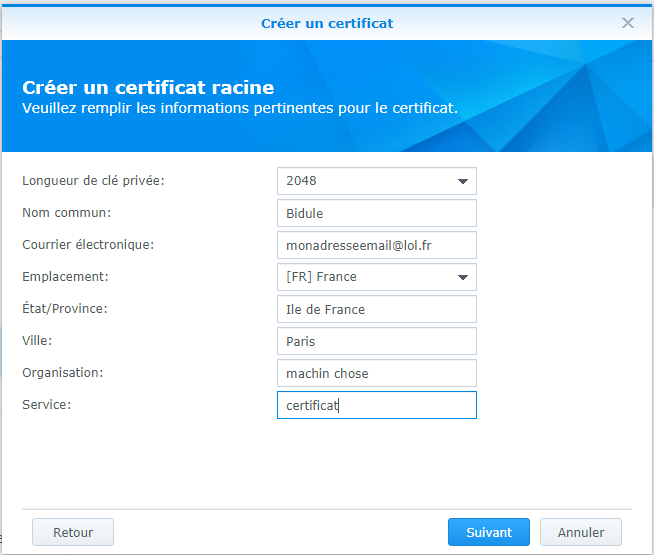Select the Ville field containing Paris

377,341
